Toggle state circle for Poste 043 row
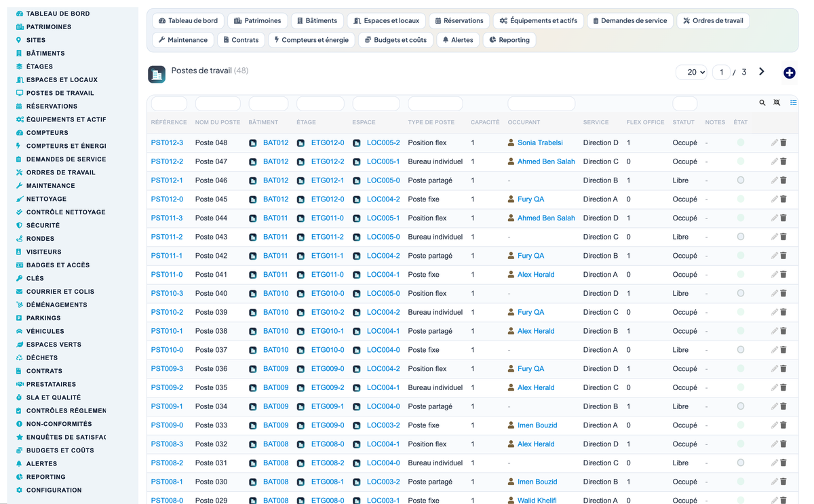This screenshot has width=814, height=504. point(741,237)
